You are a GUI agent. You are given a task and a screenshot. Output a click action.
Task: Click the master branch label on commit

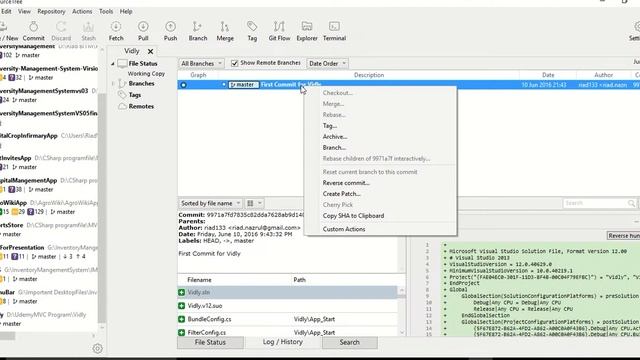[x=243, y=85]
